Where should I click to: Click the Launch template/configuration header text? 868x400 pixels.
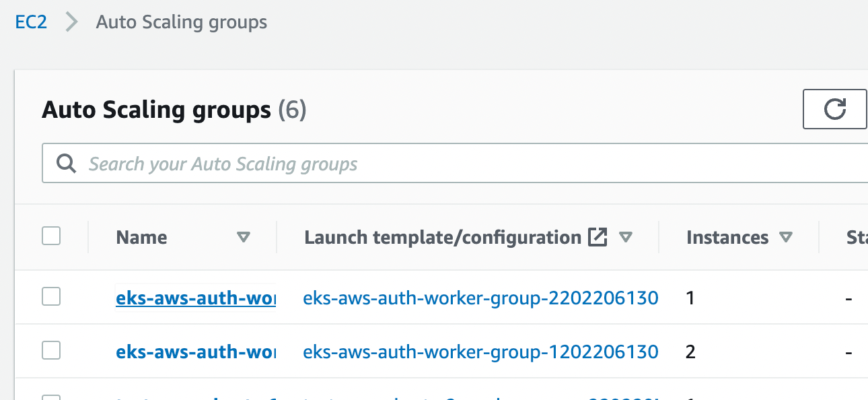pos(443,237)
